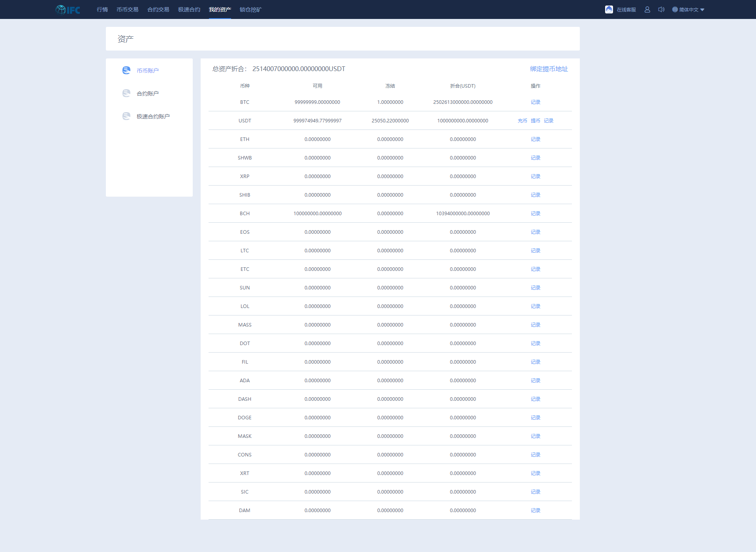Switch to 极速合约 in top navigation
This screenshot has width=756, height=552.
tap(189, 9)
